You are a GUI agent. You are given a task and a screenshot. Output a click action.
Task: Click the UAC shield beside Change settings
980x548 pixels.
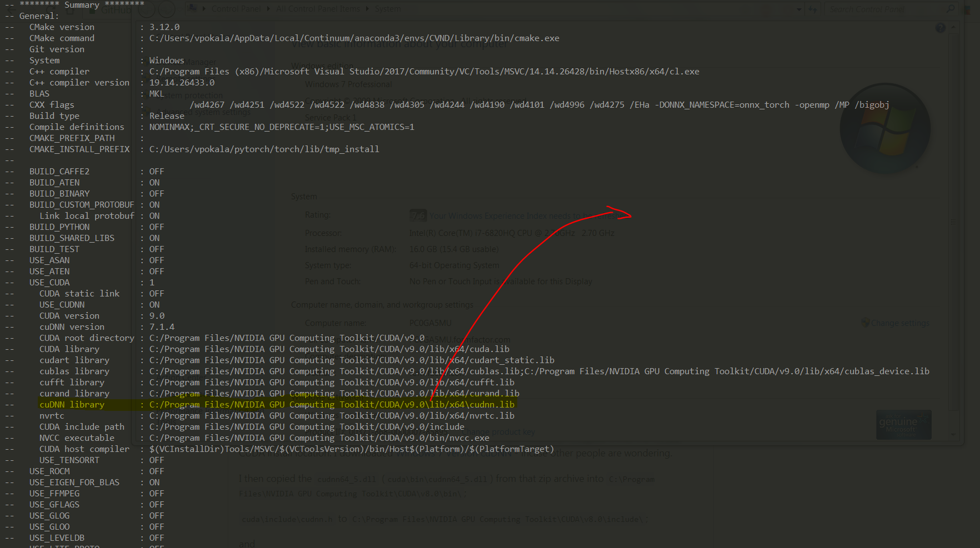pyautogui.click(x=866, y=323)
